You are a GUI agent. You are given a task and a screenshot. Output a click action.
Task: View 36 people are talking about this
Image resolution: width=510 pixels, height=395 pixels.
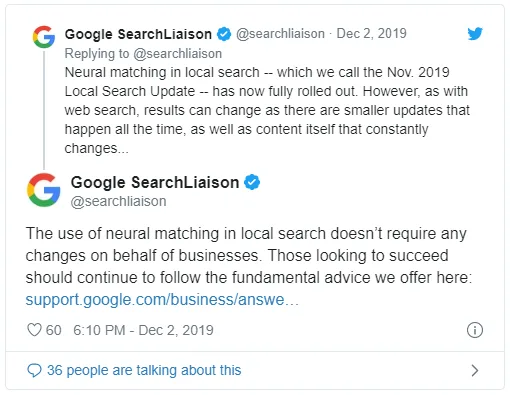(144, 370)
